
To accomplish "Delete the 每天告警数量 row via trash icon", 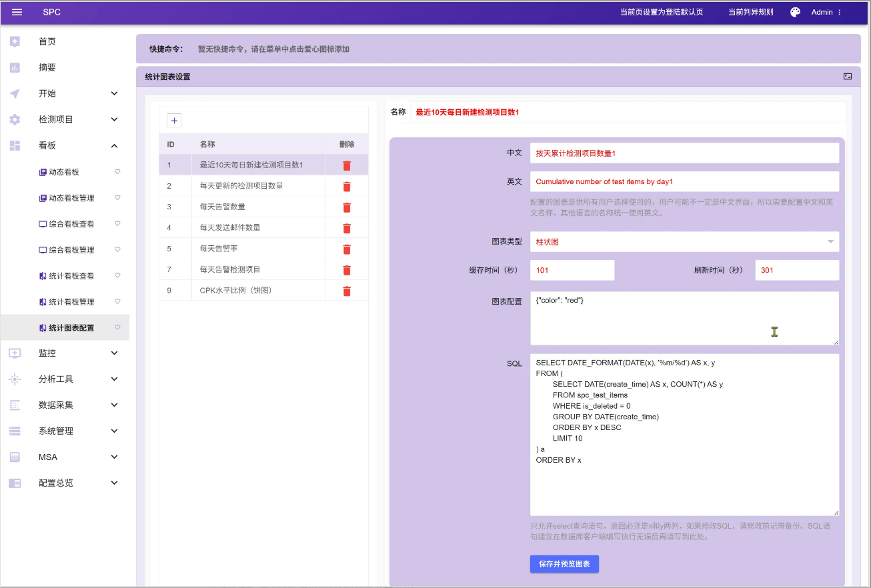I will pos(347,207).
